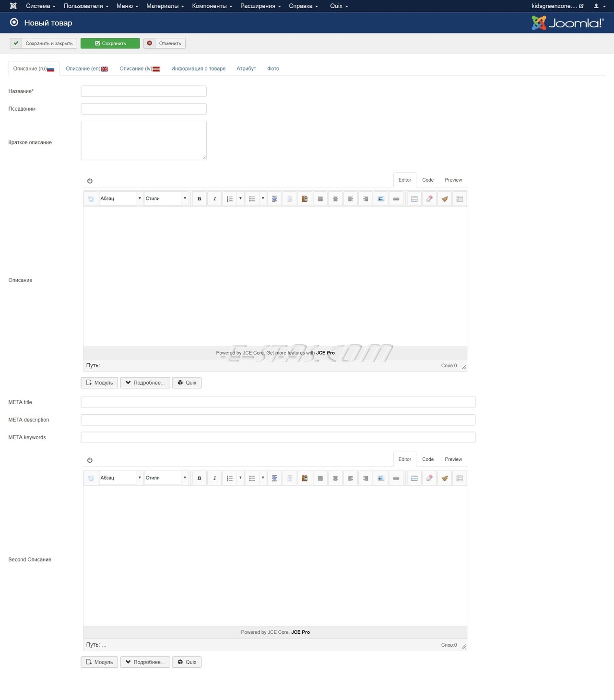Toggle Second Описание editor power icon
Screen dimensions: 614x700
pyautogui.click(x=90, y=460)
